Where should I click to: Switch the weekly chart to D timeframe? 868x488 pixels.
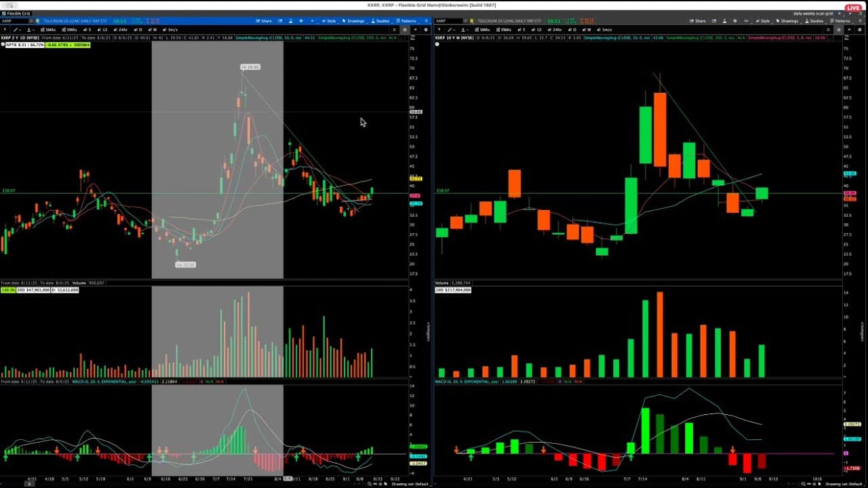(574, 30)
